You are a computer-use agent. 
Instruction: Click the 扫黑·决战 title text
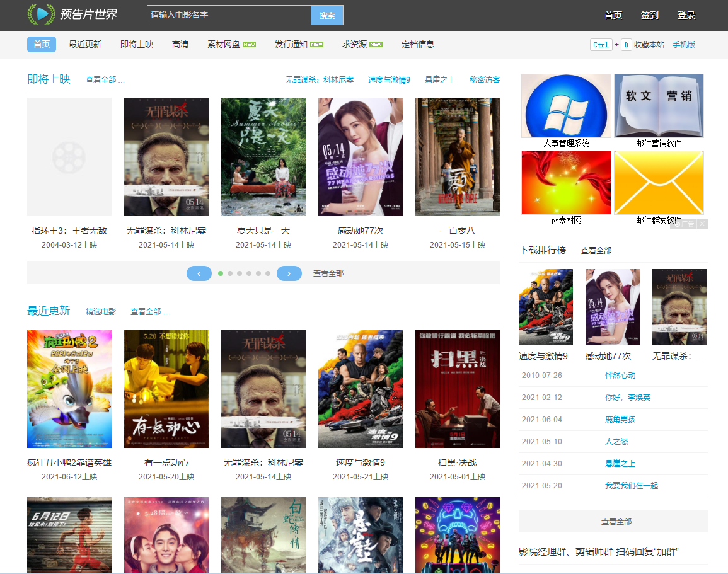tap(458, 462)
